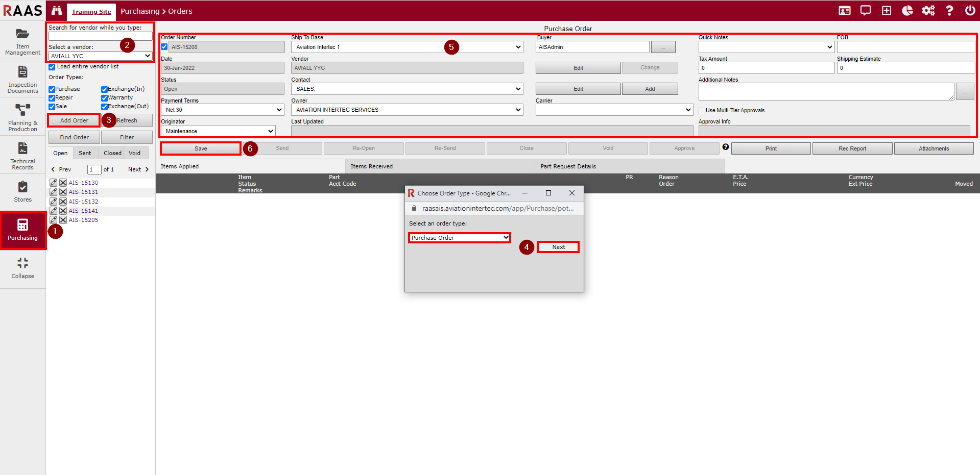980x475 pixels.
Task: Open the Purchase Order type dropdown
Action: (x=459, y=238)
